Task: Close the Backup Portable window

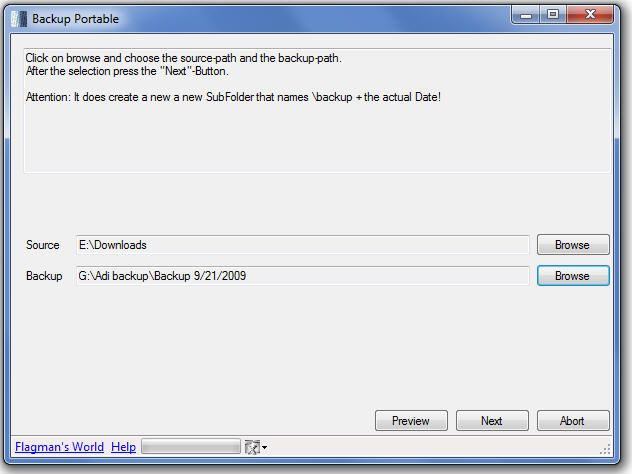Action: [x=590, y=15]
